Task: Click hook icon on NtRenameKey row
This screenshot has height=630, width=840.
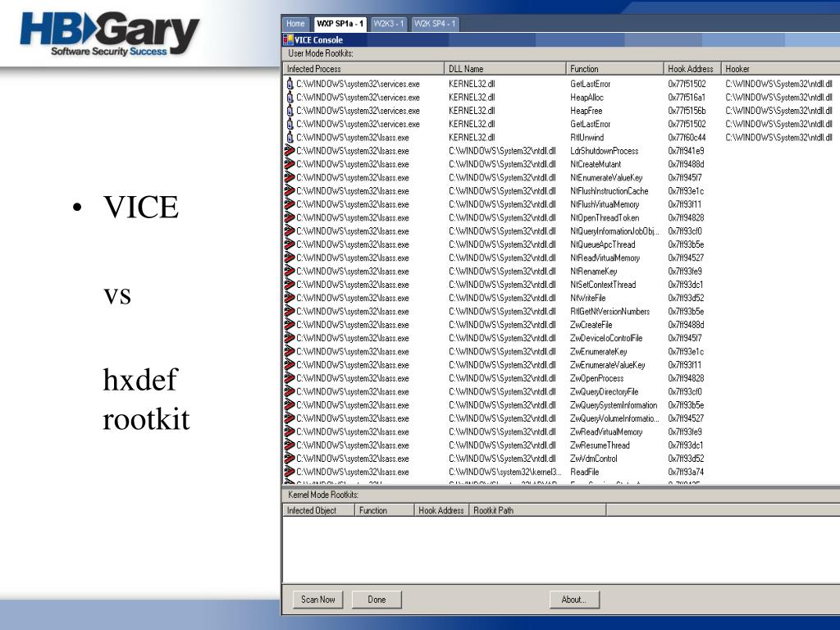Action: point(290,271)
